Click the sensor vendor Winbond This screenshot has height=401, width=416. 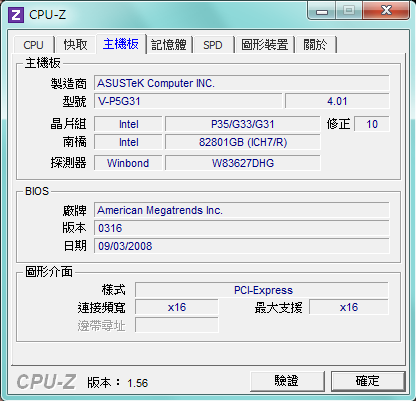click(x=128, y=163)
